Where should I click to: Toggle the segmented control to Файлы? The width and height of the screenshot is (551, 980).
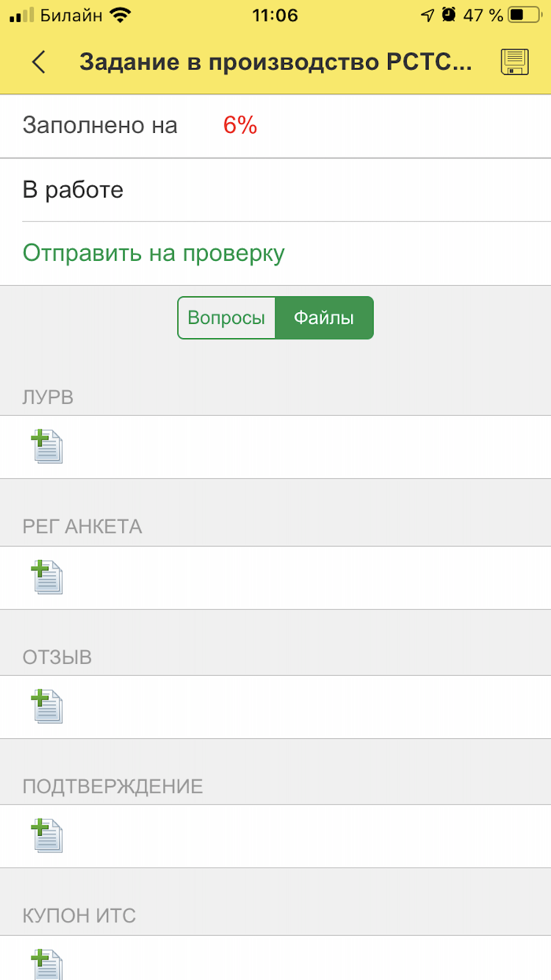point(324,317)
